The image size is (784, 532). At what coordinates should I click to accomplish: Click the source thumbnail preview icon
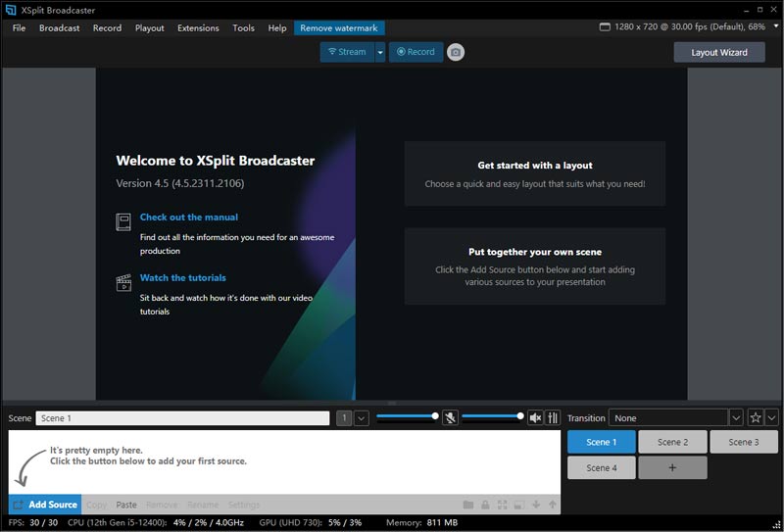[x=519, y=505]
